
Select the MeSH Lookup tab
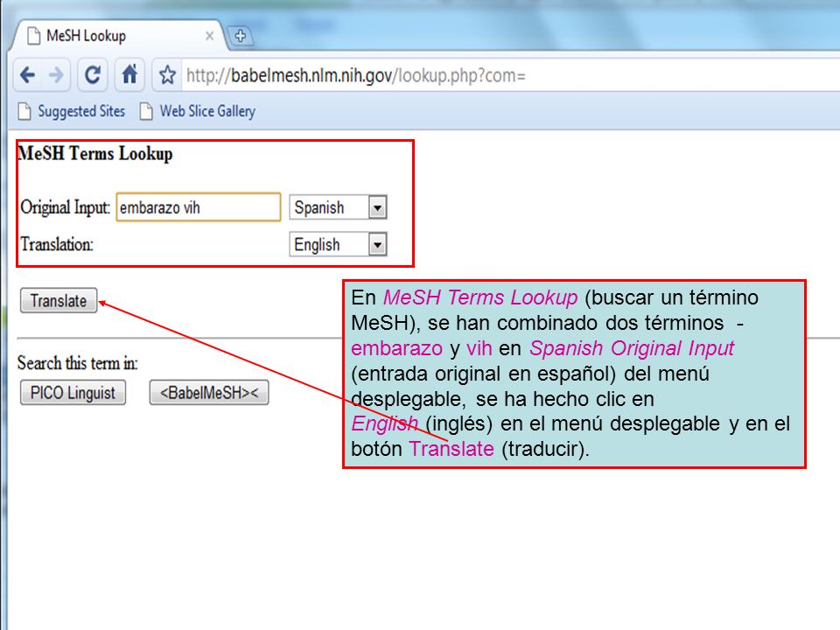(x=119, y=36)
